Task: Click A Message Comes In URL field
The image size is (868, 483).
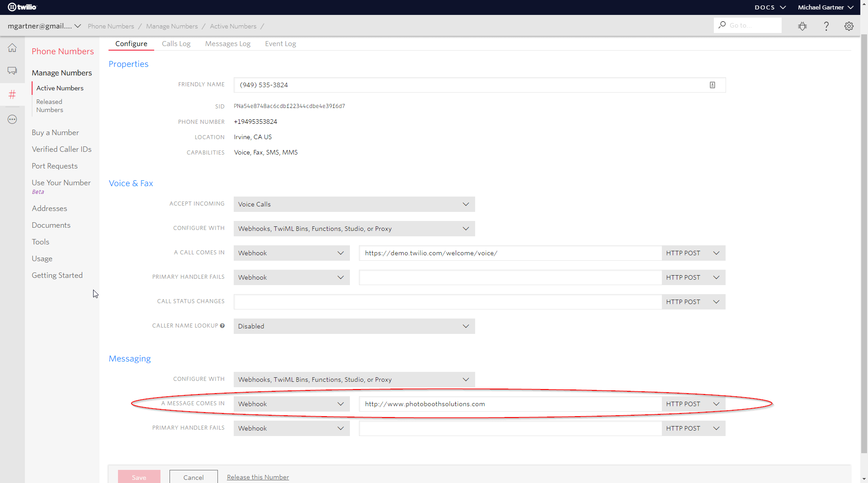Action: click(x=510, y=404)
